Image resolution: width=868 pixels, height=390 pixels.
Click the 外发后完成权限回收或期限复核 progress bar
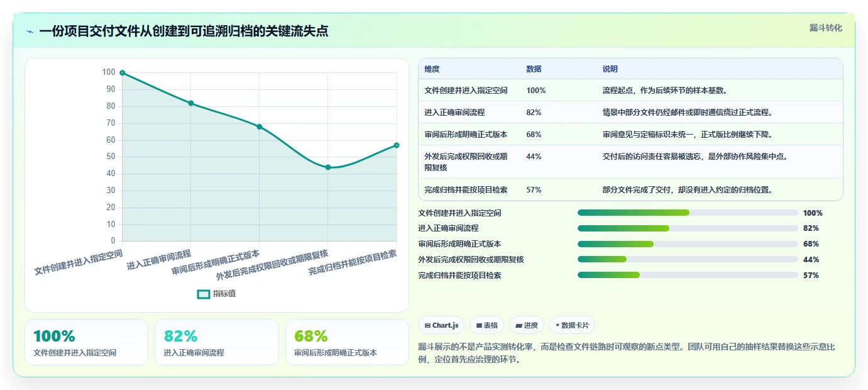tap(688, 259)
